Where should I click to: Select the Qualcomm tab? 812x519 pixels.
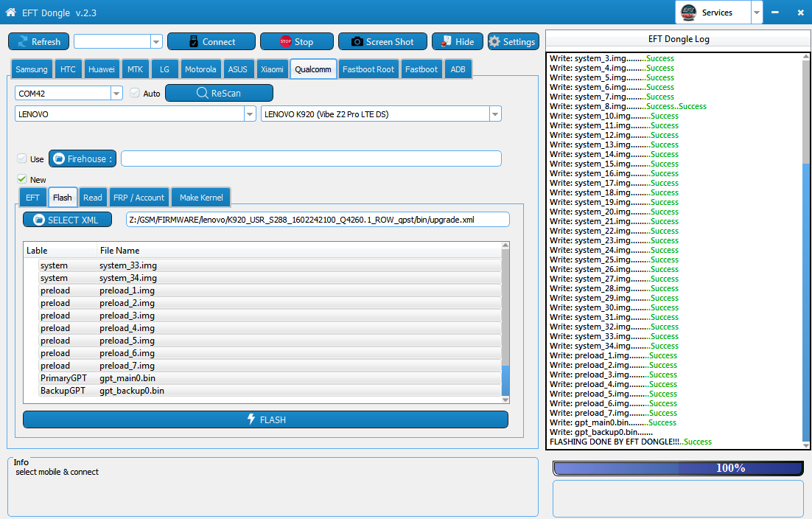click(313, 69)
